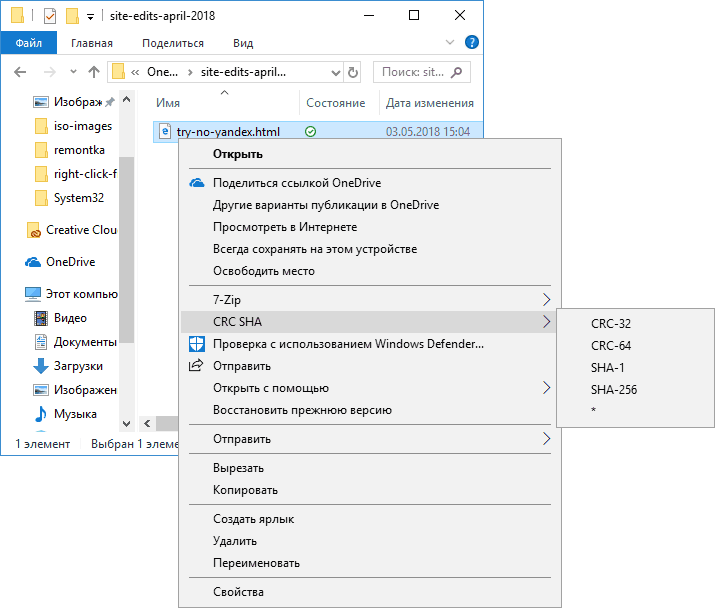Image resolution: width=715 pixels, height=608 pixels.
Task: Open the quick access toolbar customize arrow
Action: pos(90,17)
